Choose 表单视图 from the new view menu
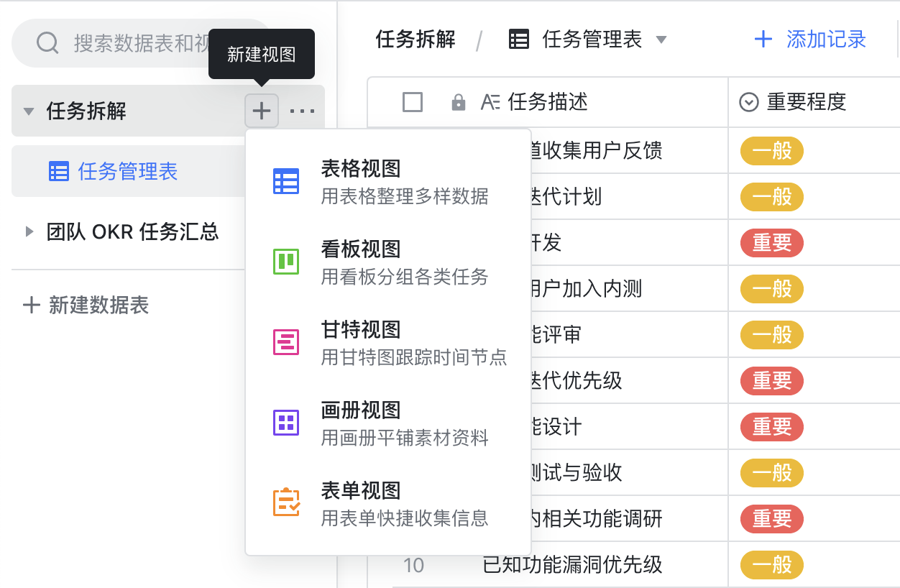 coord(388,503)
